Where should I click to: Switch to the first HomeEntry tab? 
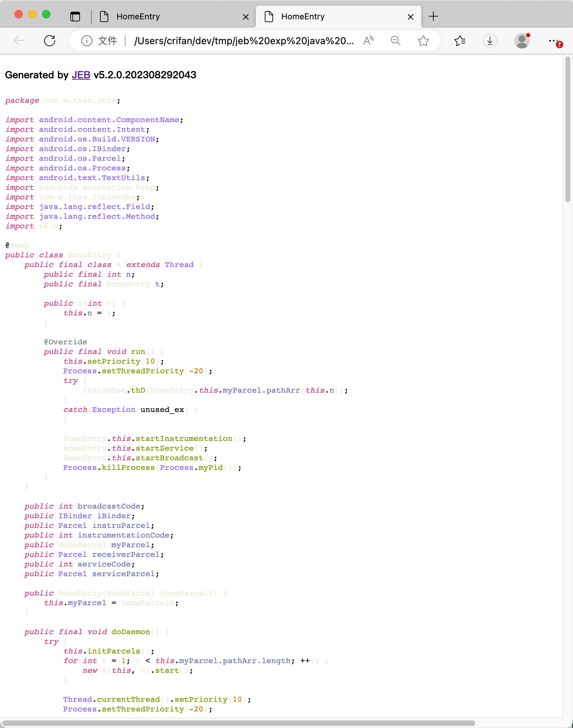pos(174,17)
